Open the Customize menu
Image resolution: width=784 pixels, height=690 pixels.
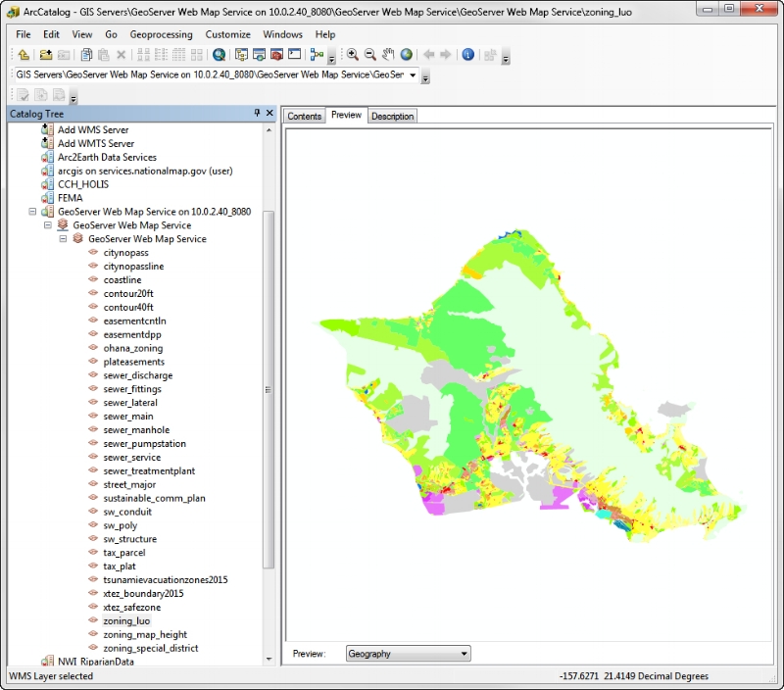pos(227,34)
